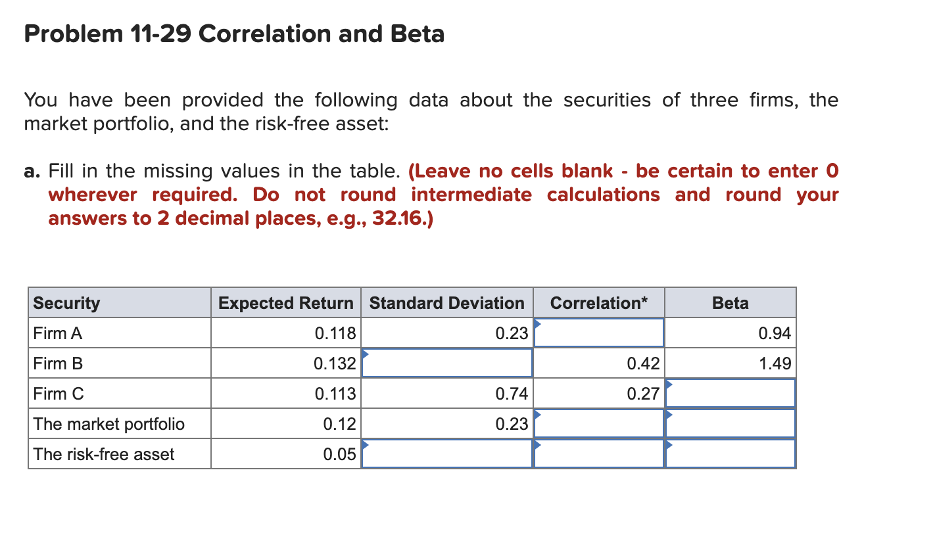The width and height of the screenshot is (935, 560).
Task: Click the blue flag marker on Firm A's Correlation cell
Action: pyautogui.click(x=538, y=321)
